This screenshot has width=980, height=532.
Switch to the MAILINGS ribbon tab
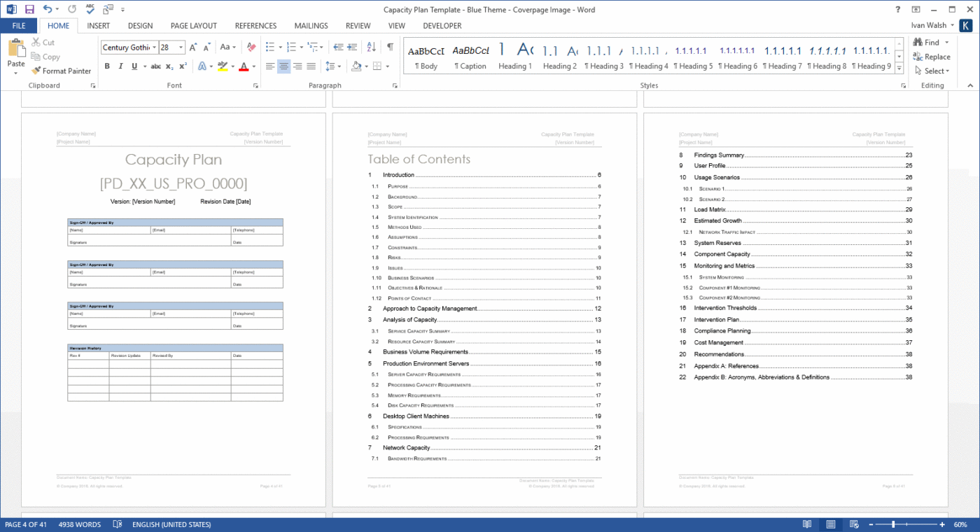tap(311, 25)
